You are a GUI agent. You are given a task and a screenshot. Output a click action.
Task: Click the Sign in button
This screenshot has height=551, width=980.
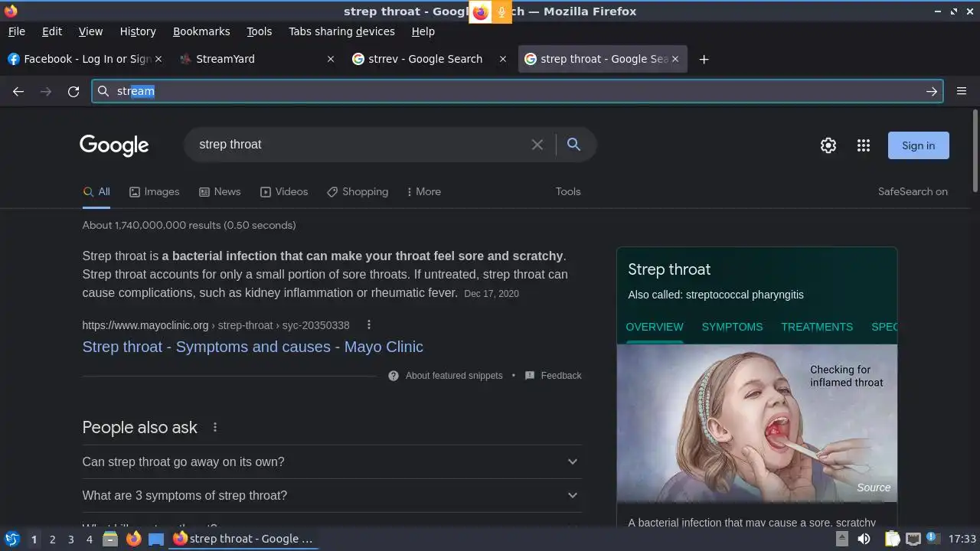(x=918, y=145)
